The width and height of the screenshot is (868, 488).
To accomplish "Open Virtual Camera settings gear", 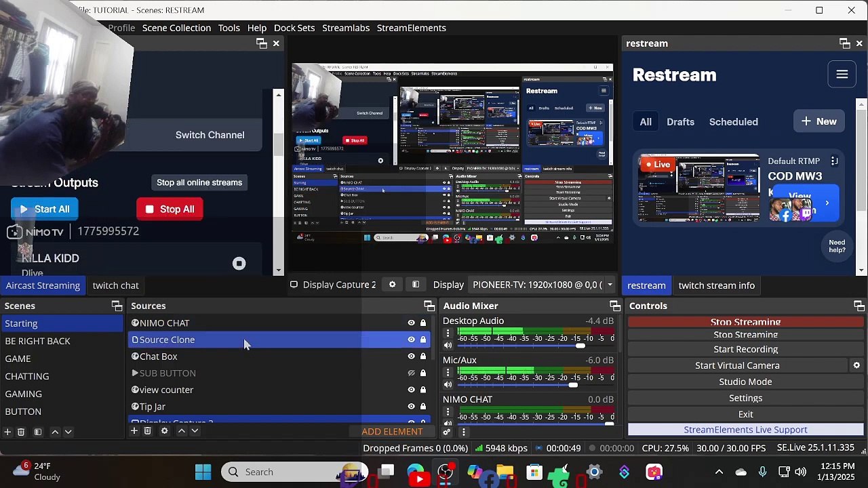I will pyautogui.click(x=856, y=365).
